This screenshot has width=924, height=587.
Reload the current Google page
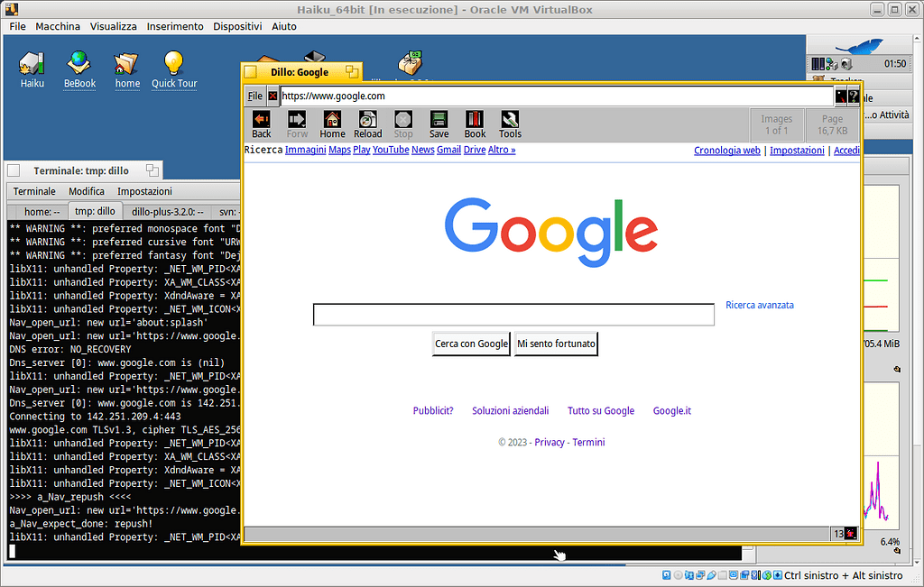tap(367, 124)
